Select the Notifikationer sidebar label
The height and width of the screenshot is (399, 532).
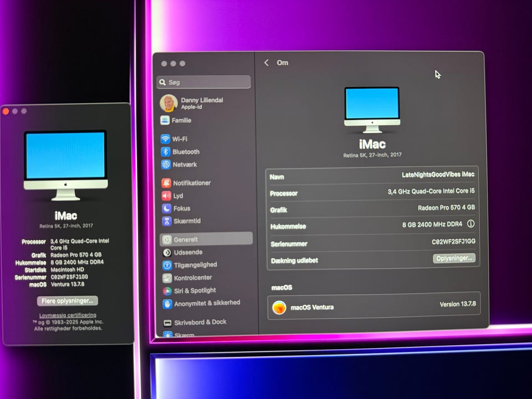192,183
